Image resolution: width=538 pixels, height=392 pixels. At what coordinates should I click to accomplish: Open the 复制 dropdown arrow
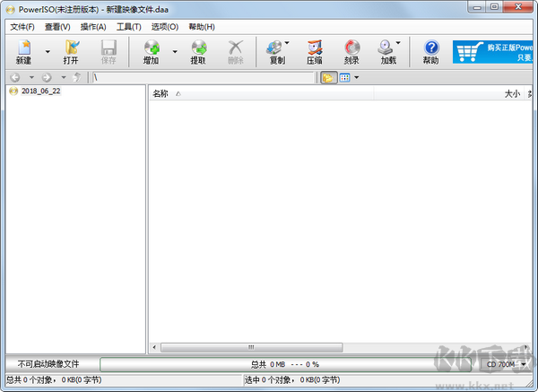point(287,43)
